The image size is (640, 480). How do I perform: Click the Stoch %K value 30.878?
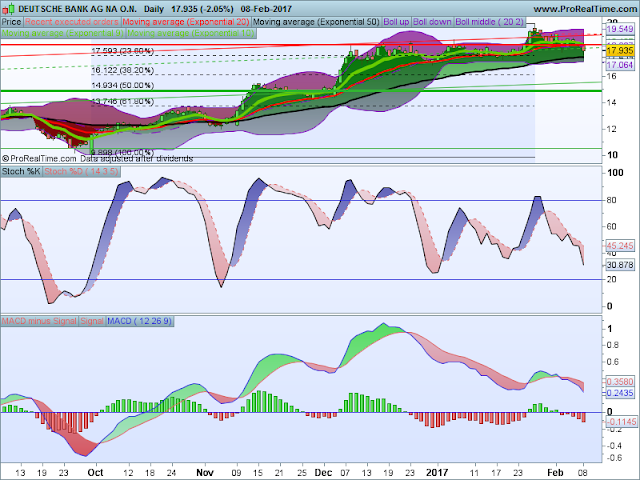tap(620, 265)
